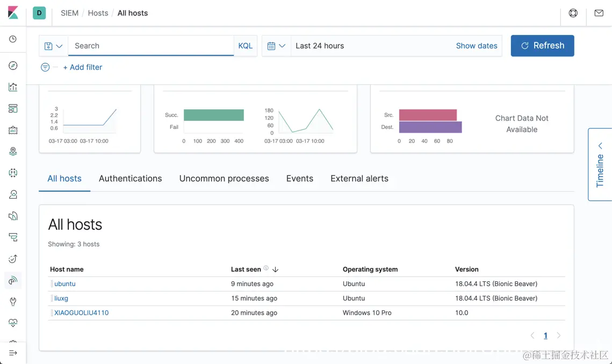Switch to External alerts tab

coord(359,178)
